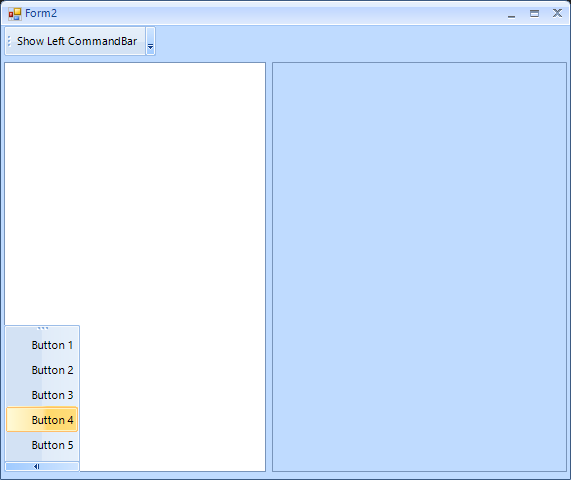Click the dotted grip atop the vertical command bar

pyautogui.click(x=43, y=328)
